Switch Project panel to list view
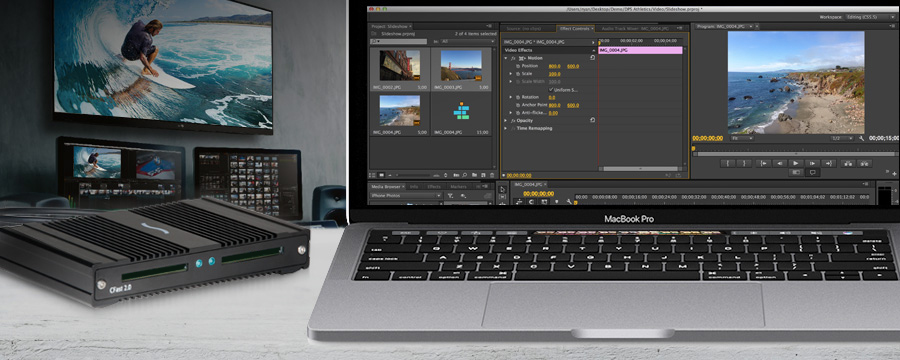The height and width of the screenshot is (360, 900). pyautogui.click(x=372, y=175)
